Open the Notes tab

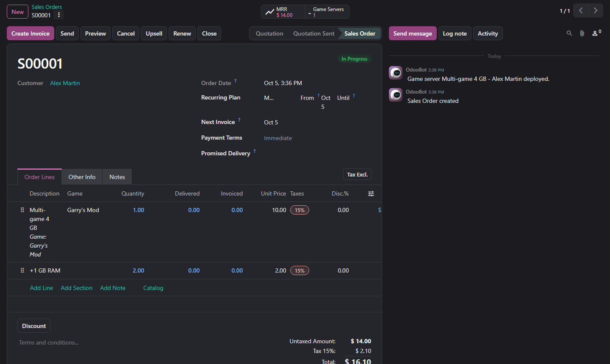[117, 177]
